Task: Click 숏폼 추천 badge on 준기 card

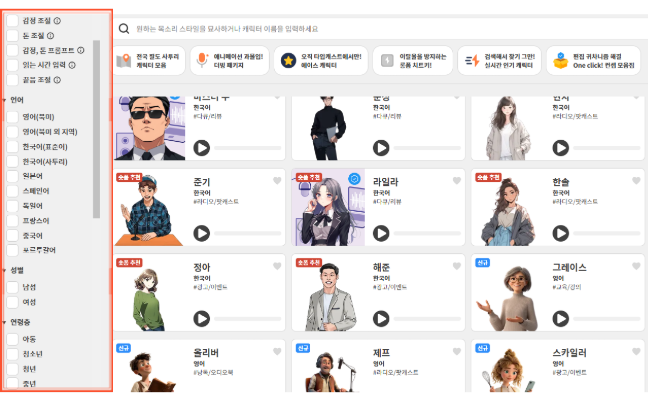Action: 129,177
